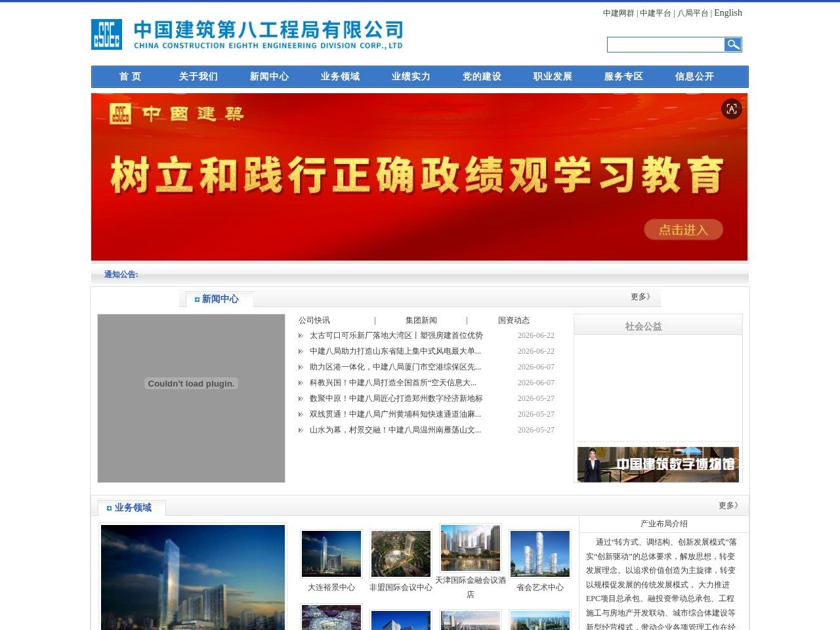840x630 pixels.
Task: Click the 社会公益 panel heading
Action: point(643,326)
